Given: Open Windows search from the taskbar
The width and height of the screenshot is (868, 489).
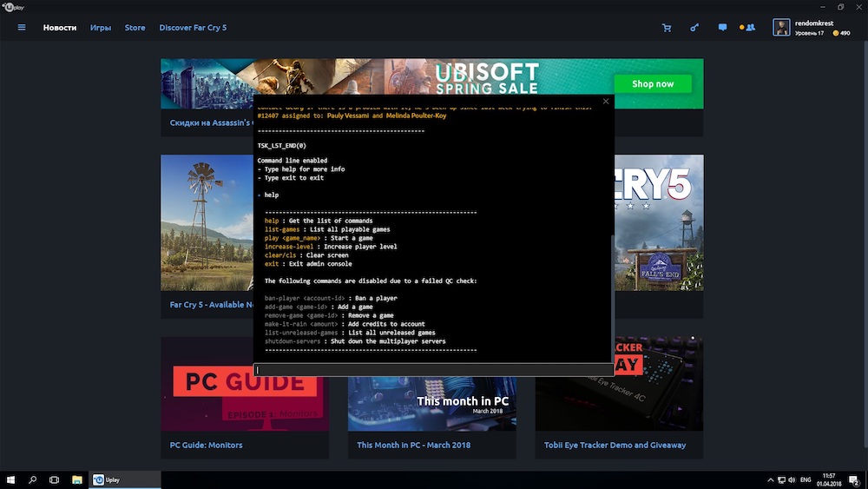Looking at the screenshot, I should click(32, 479).
